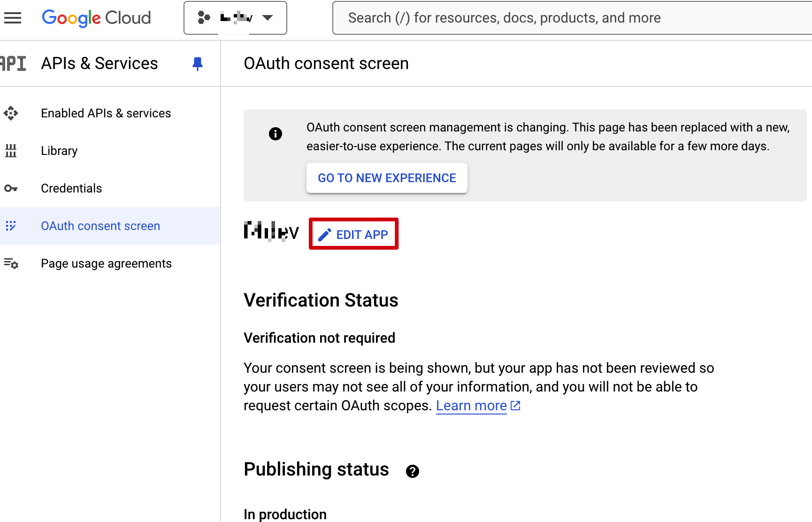Viewport: 812px width, 522px height.
Task: Click the Enabled APIs & services icon
Action: (11, 113)
